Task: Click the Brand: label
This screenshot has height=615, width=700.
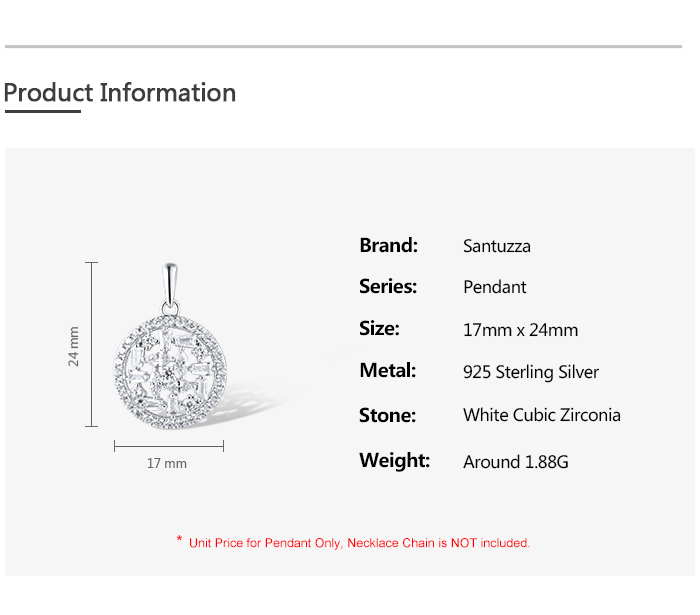Action: (388, 245)
